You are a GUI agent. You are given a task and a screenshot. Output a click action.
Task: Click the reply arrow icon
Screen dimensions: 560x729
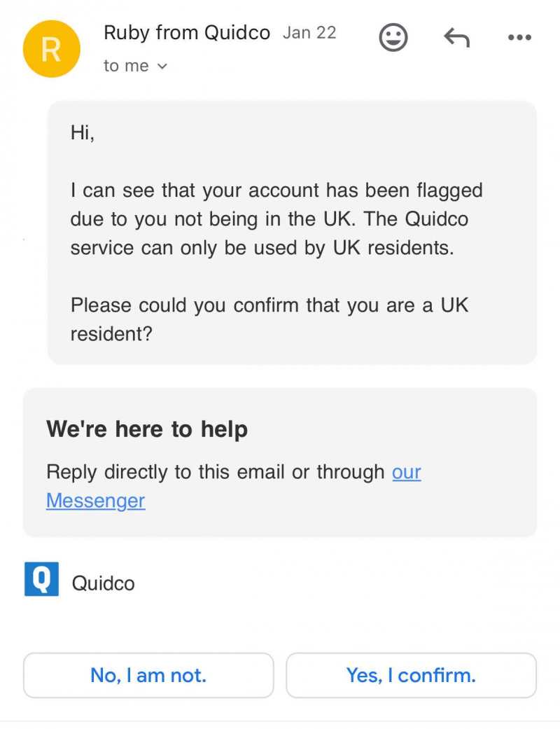pyautogui.click(x=456, y=38)
